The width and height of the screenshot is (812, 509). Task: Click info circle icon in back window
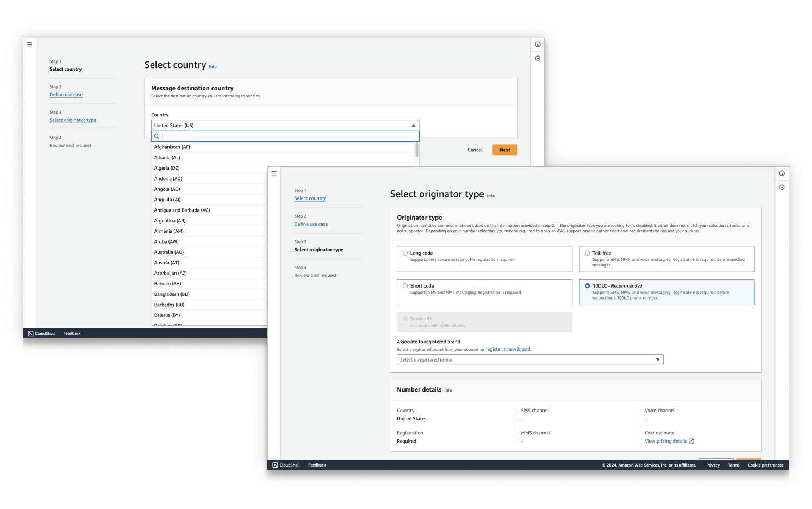[538, 45]
